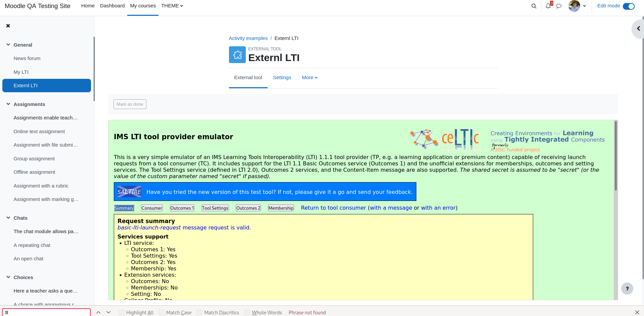Viewport: 644px width, 316px height.
Task: Click the emulator frame scrollbar
Action: tap(616, 156)
